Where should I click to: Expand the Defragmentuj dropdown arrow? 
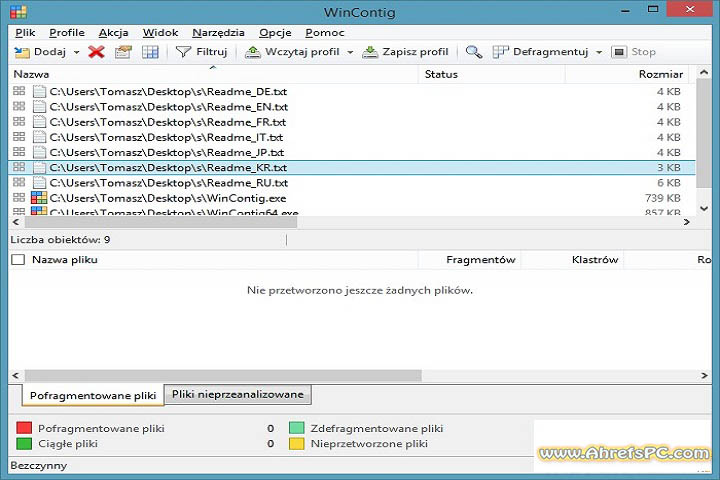(599, 52)
